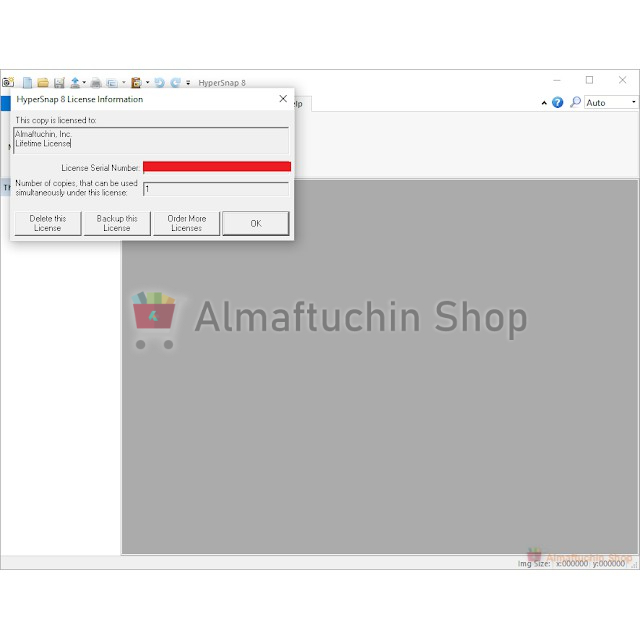Minimize the HyperSnap 8 window
The width and height of the screenshot is (640, 640).
tap(557, 80)
